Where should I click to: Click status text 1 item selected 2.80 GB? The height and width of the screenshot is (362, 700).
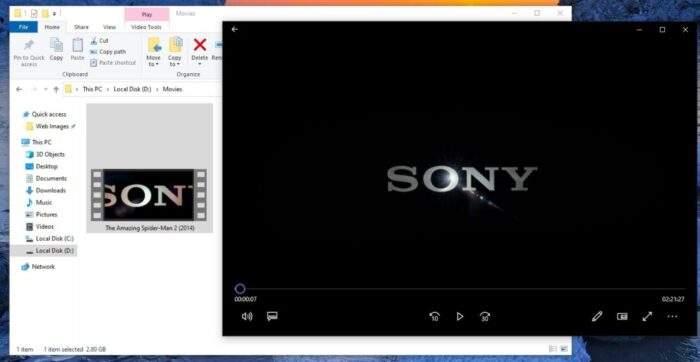75,349
